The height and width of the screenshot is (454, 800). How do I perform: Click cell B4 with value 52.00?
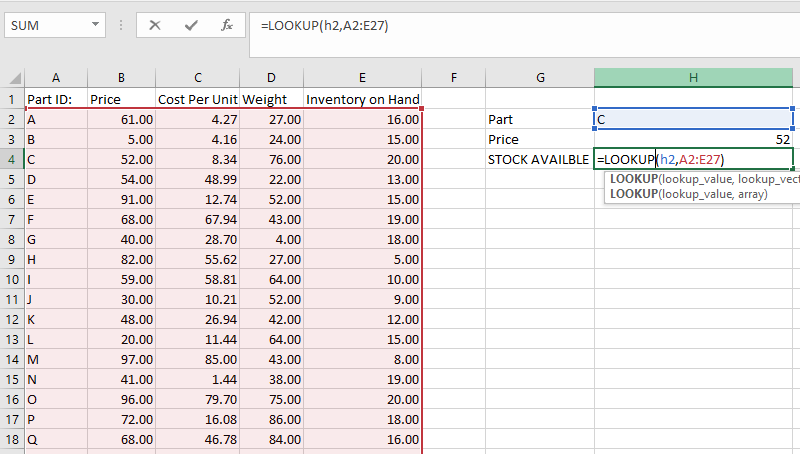tap(121, 159)
